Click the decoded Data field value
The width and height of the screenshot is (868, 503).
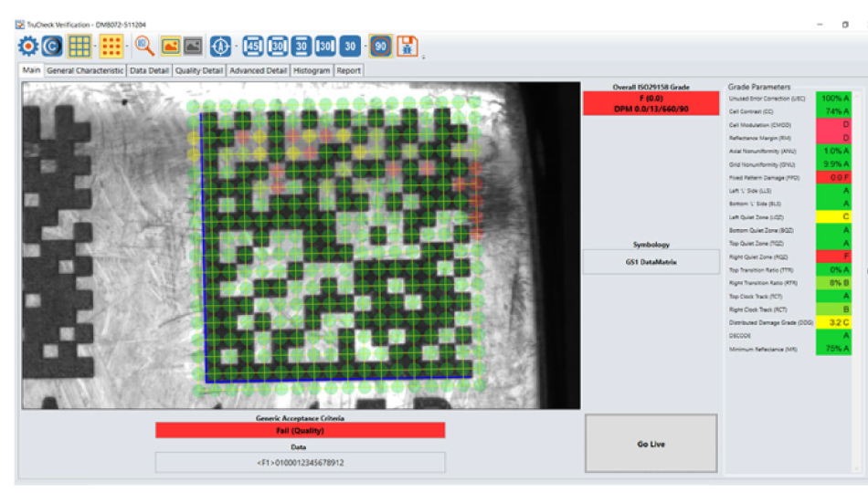pyautogui.click(x=300, y=463)
